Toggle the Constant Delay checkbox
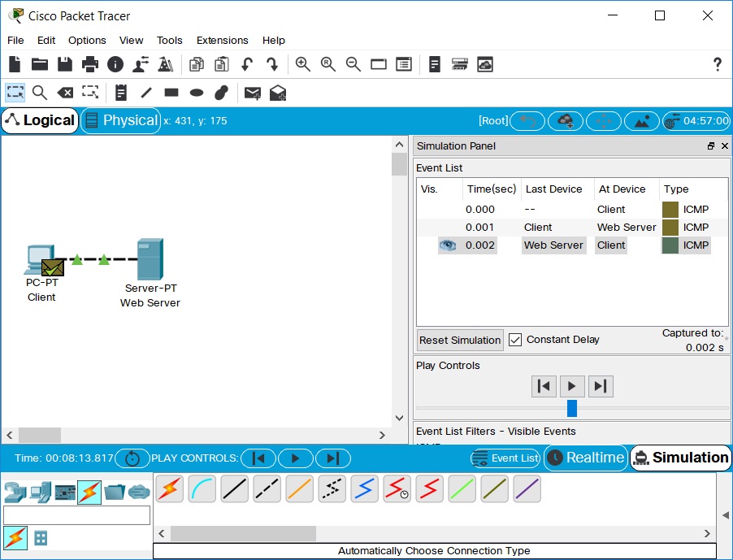Image resolution: width=733 pixels, height=560 pixels. point(515,340)
